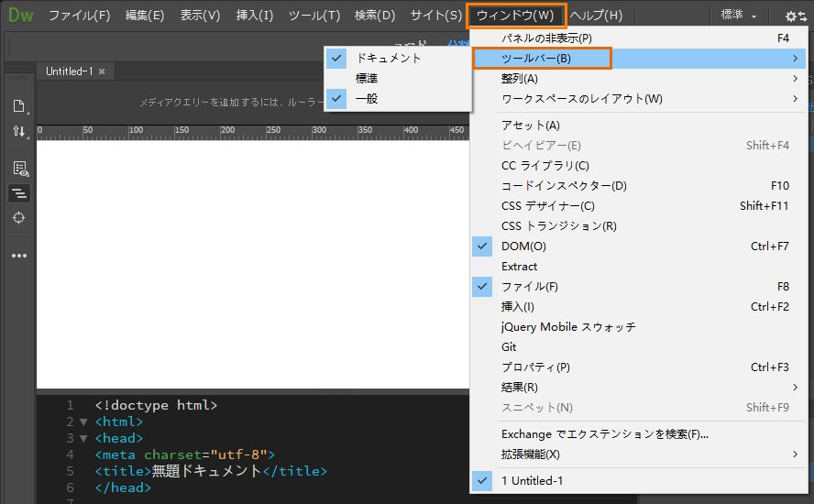This screenshot has height=504, width=814.
Task: Expand the 結果(R) submenu
Action: pos(639,388)
